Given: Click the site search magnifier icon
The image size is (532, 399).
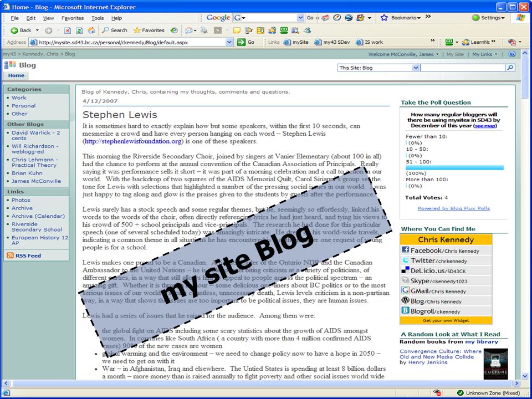Looking at the screenshot, I should click(x=510, y=68).
